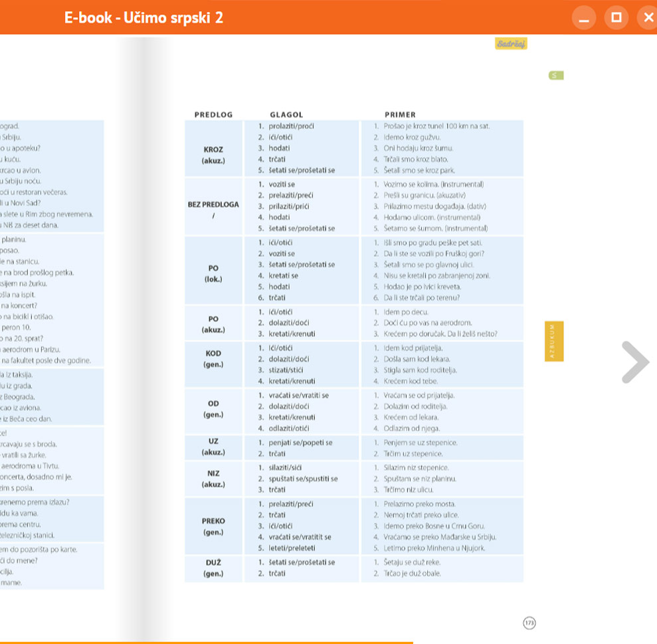Go to next page with right arrow
Screen dimensions: 657x644
pos(635,362)
